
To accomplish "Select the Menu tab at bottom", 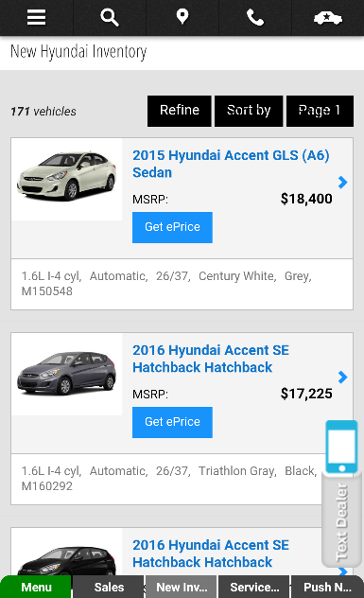I will [36, 587].
